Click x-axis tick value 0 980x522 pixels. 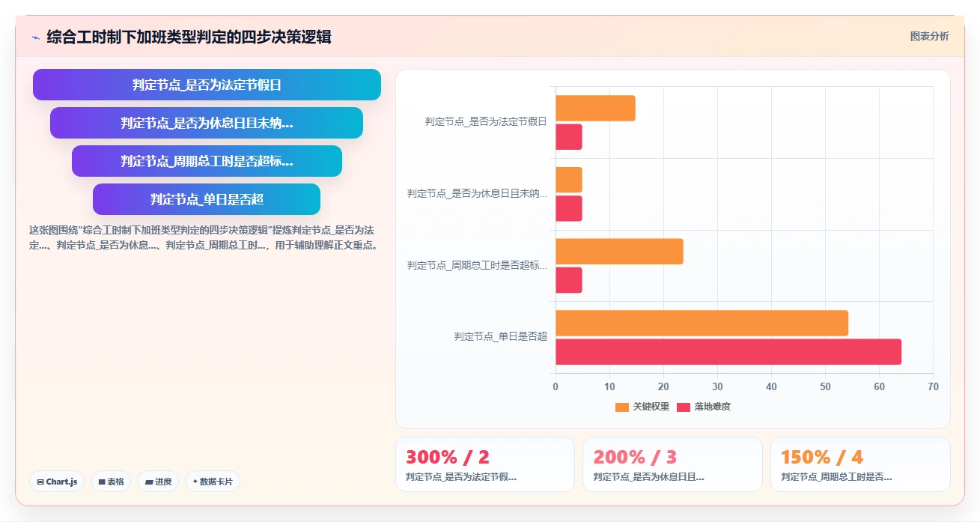click(x=556, y=386)
